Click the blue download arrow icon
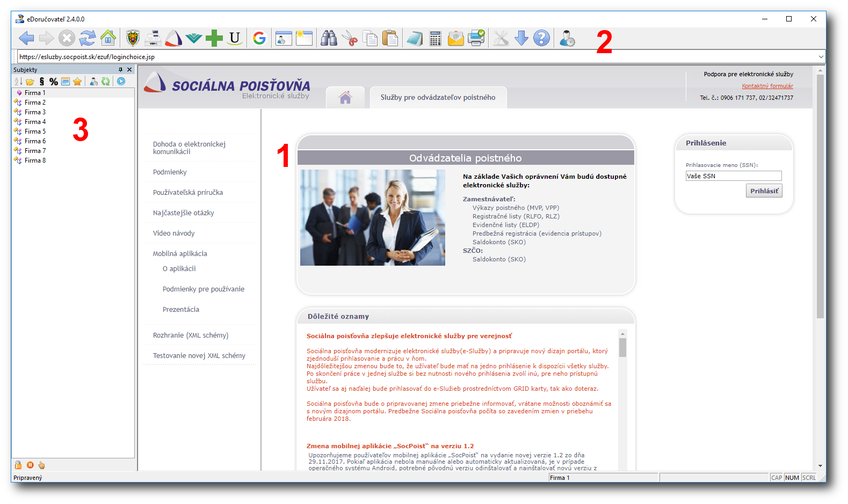The width and height of the screenshot is (848, 504). point(521,38)
